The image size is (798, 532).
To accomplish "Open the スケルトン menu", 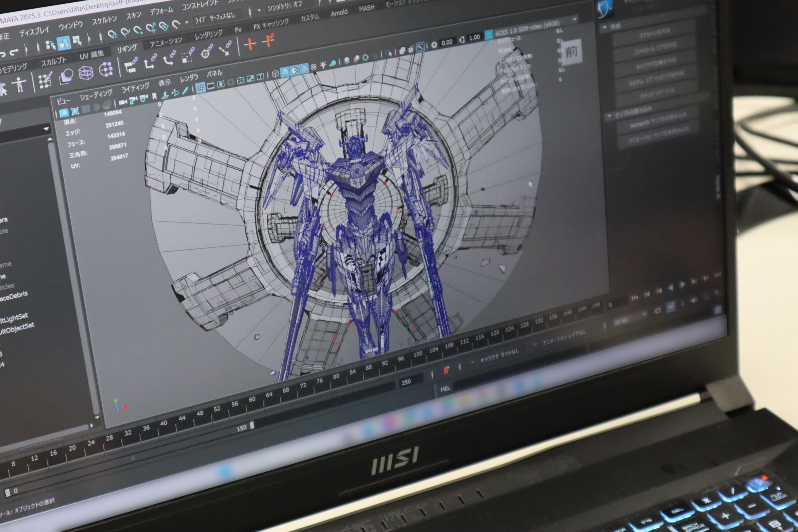I will click(104, 20).
